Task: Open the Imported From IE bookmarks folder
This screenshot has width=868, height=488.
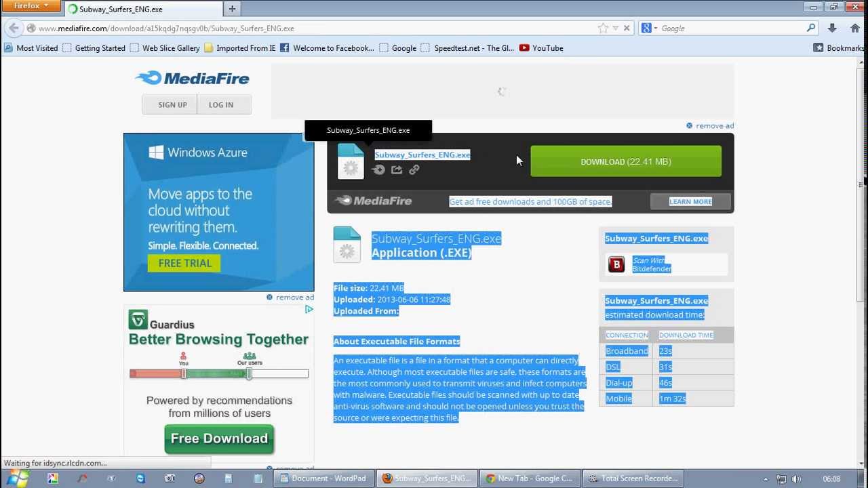Action: pyautogui.click(x=240, y=48)
